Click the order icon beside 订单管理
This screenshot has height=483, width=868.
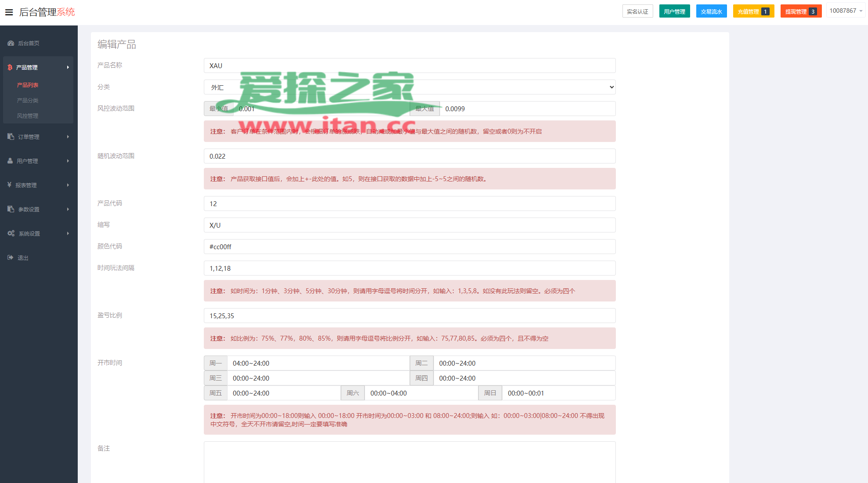(x=11, y=137)
